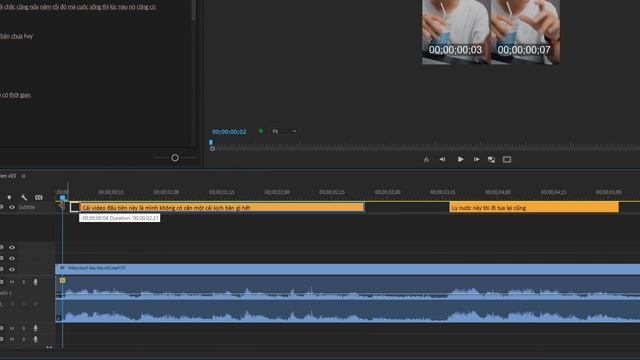Select caption clip starting 'Cái video đầu tiên'
This screenshot has height=360, width=640.
pyautogui.click(x=222, y=207)
